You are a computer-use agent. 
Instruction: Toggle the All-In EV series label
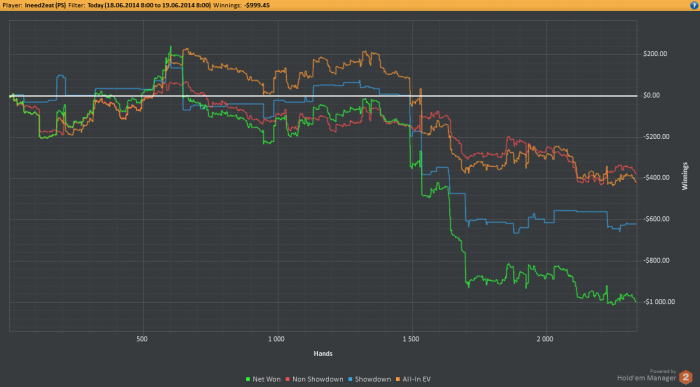417,379
